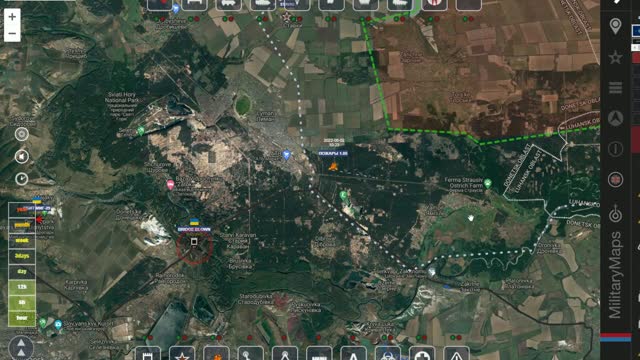Screen dimensions: 640x360
Task: Filter events to last month
Action: (x=22, y=225)
